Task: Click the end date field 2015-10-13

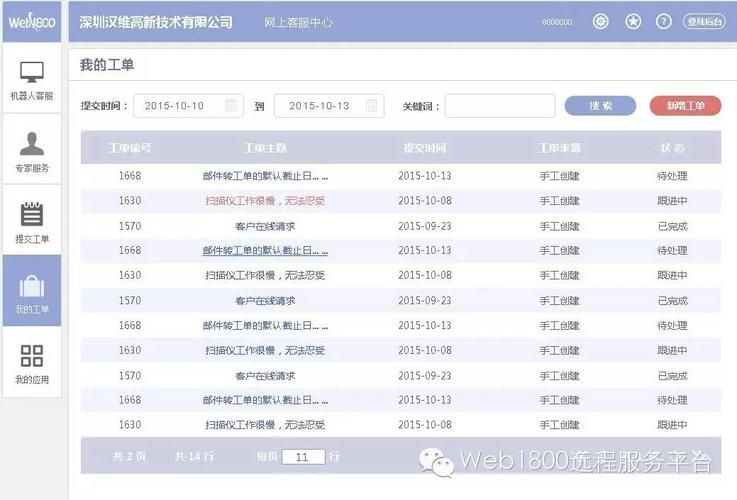Action: [x=329, y=106]
